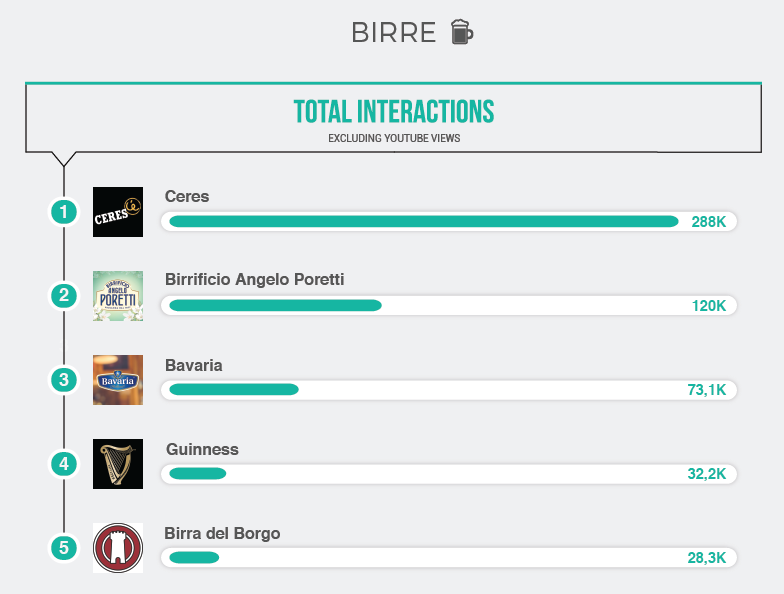The height and width of the screenshot is (594, 784).
Task: Click the rank 4 circle badge
Action: 64,464
